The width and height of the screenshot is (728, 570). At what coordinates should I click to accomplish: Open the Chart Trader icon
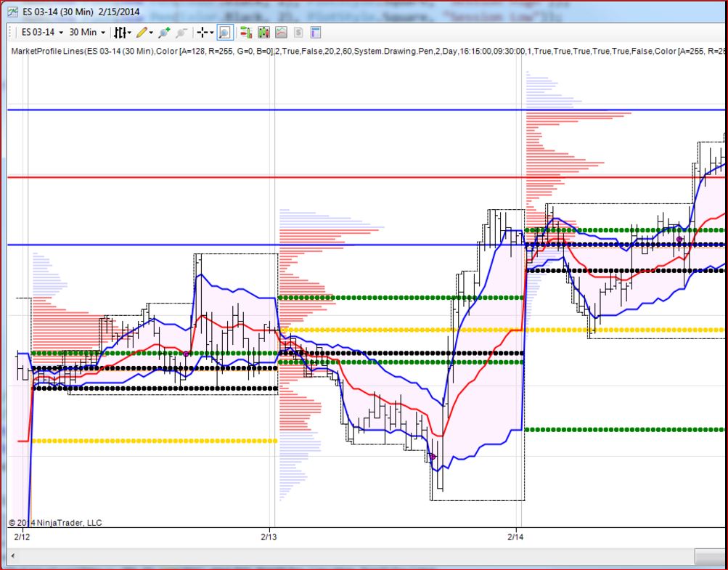(246, 33)
